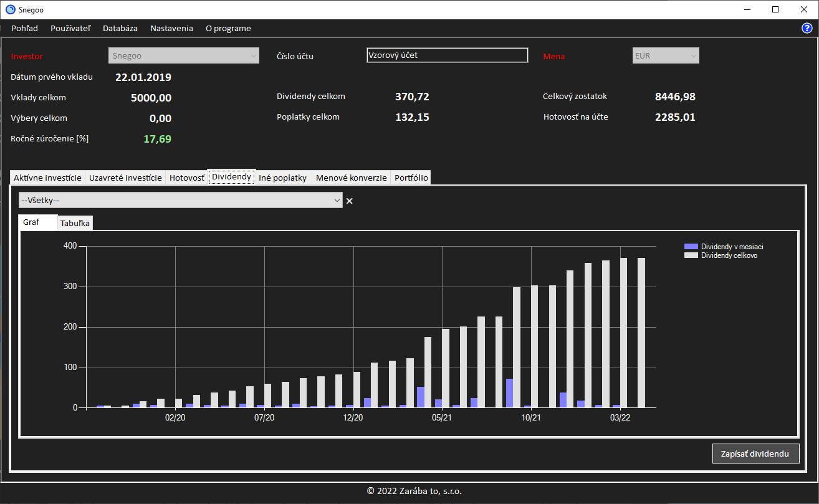
Task: Click the Ročné zúročenie value 17,69
Action: point(157,139)
